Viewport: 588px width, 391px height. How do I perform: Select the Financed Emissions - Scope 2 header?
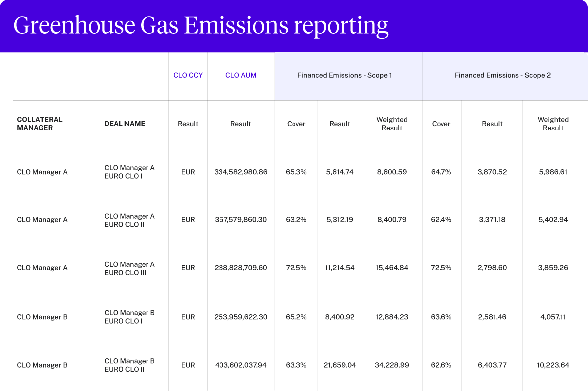click(x=503, y=75)
